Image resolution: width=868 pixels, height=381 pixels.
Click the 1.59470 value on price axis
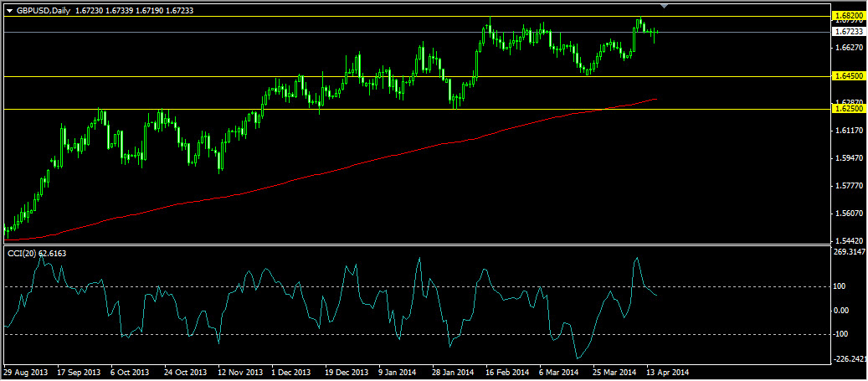tap(850, 158)
